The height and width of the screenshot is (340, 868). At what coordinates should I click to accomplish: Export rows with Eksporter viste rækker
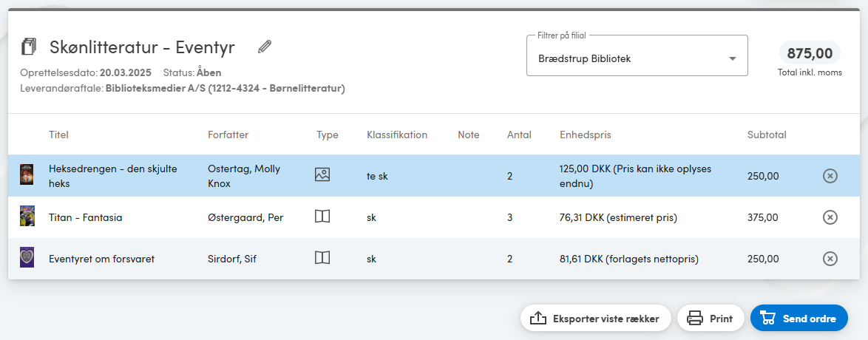tap(596, 319)
